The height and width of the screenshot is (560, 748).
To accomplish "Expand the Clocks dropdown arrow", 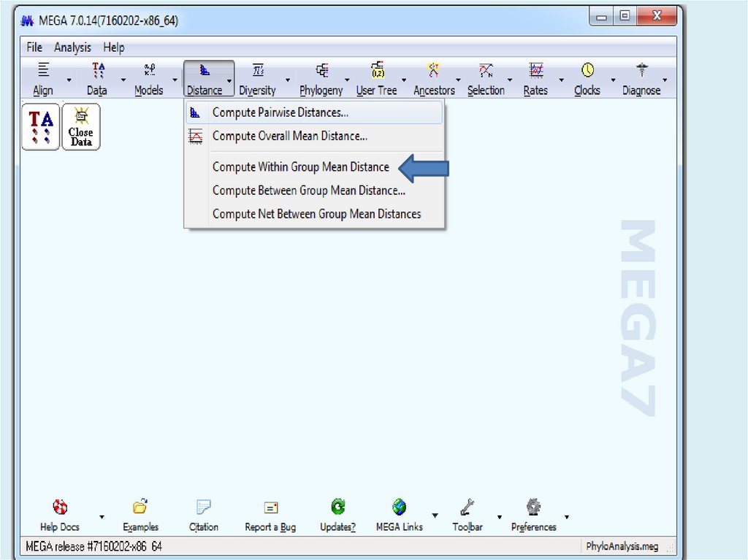I will 614,80.
